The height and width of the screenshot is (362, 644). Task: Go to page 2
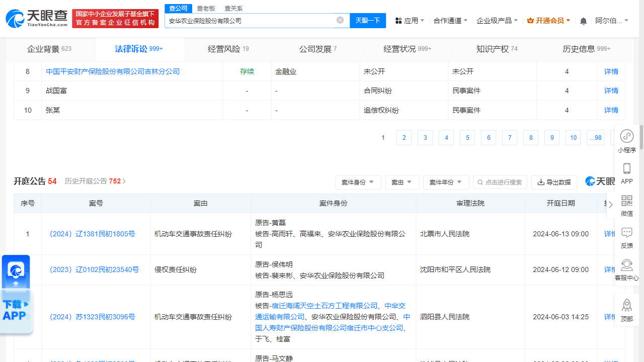[x=404, y=138]
